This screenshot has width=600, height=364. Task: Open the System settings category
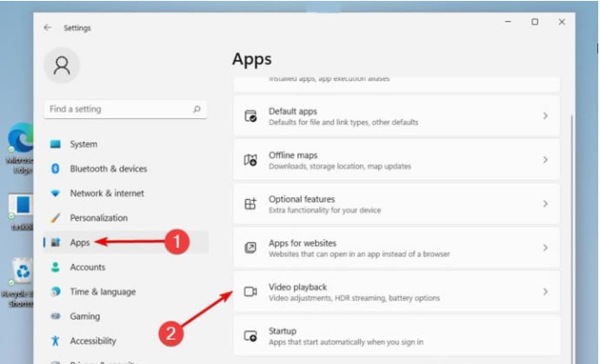[83, 144]
